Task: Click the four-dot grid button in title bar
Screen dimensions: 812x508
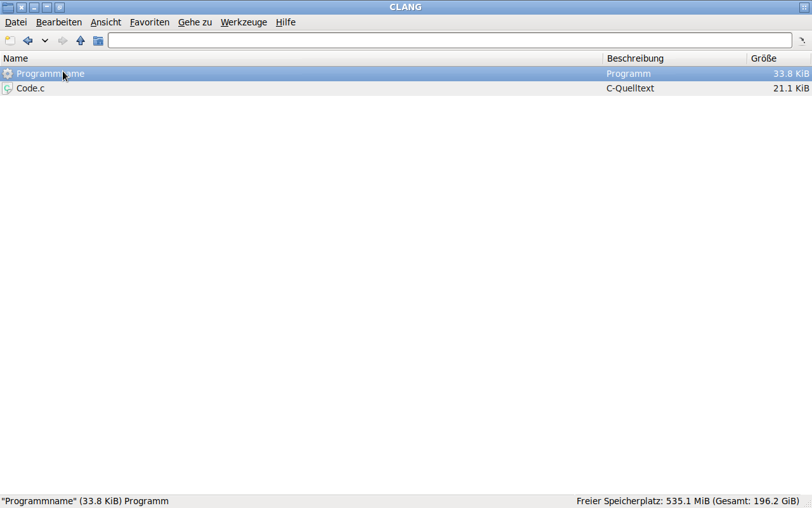Action: click(x=804, y=8)
